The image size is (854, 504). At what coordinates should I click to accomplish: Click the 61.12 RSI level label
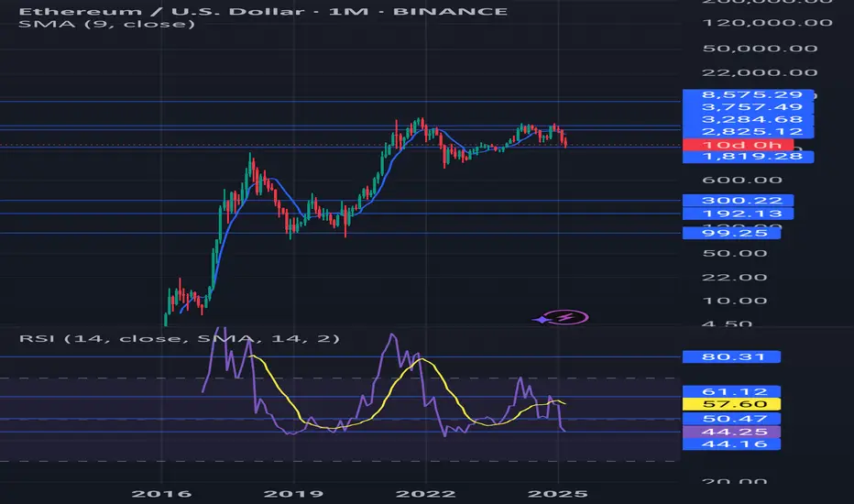click(x=731, y=392)
